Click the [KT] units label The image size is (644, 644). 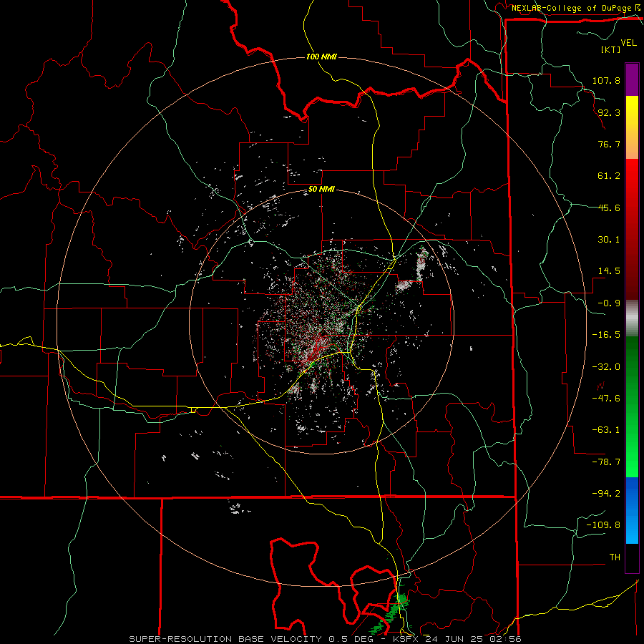pos(610,49)
